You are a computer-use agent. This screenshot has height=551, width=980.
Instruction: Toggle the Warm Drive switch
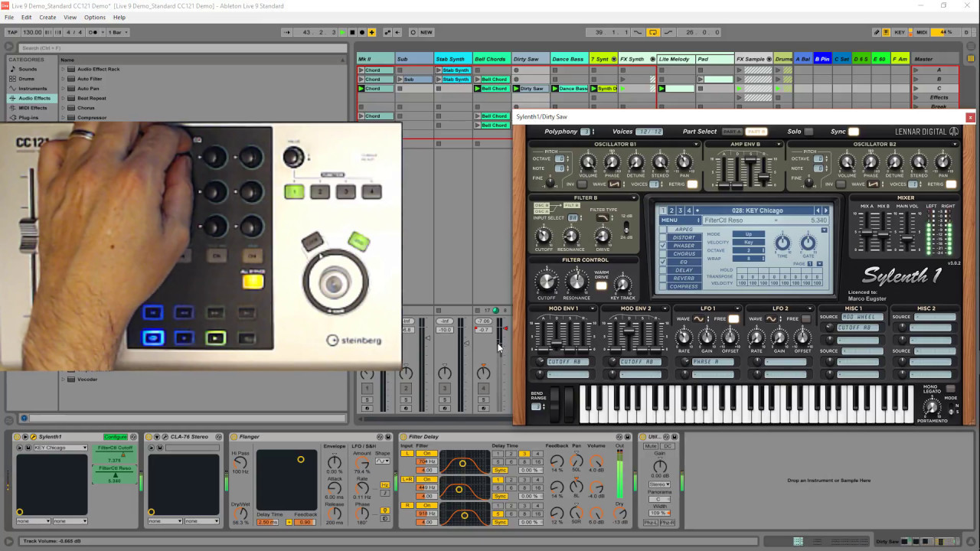coord(602,286)
